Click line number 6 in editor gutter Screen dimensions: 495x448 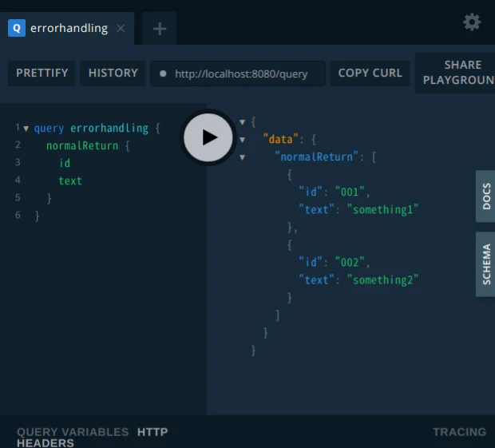18,215
